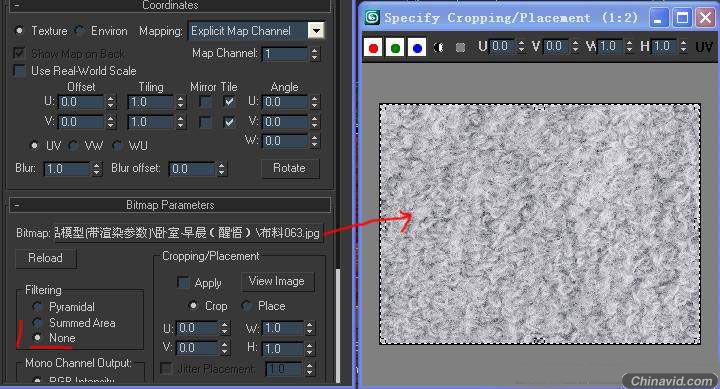
Task: Click the View Image button
Action: pyautogui.click(x=277, y=281)
